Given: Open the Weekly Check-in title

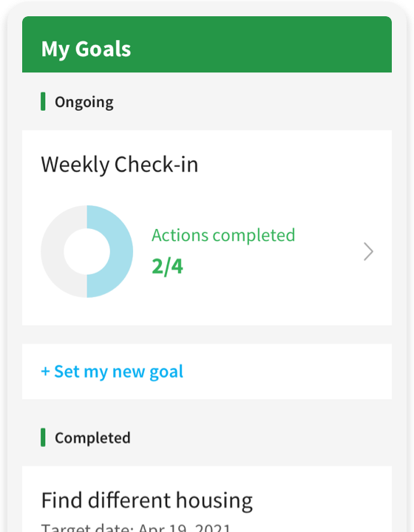Looking at the screenshot, I should [120, 165].
